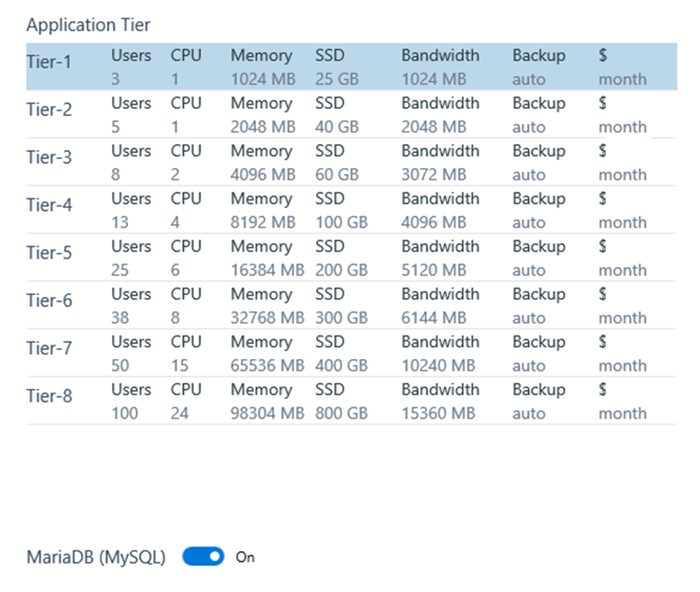The height and width of the screenshot is (592, 700).
Task: Click the 100 GB SSD value
Action: point(342,222)
